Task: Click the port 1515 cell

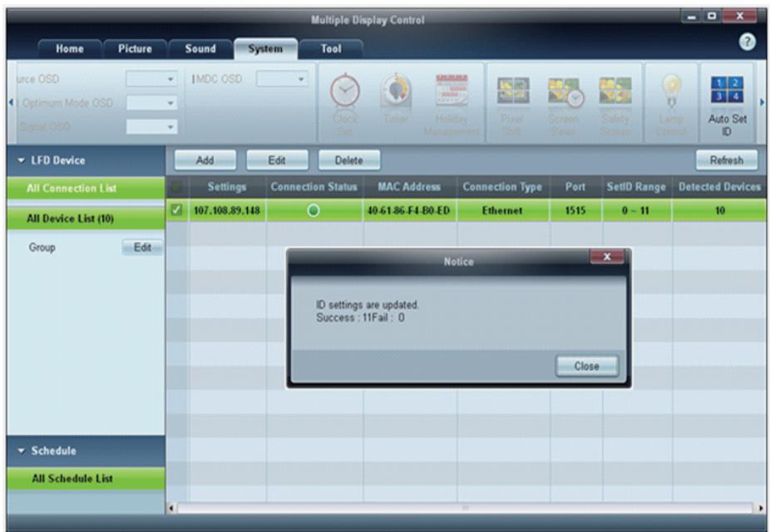Action: coord(575,210)
